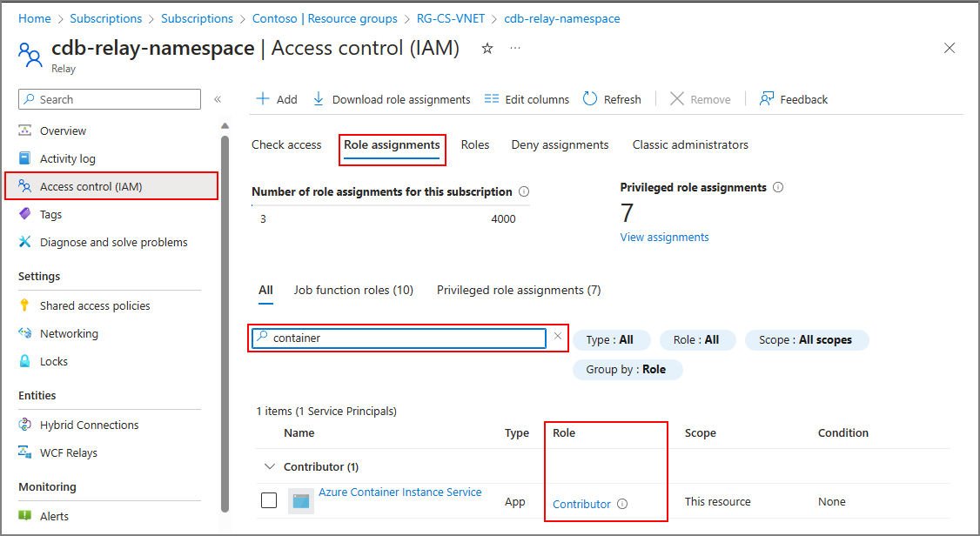This screenshot has height=536, width=980.
Task: Check the Azure Container Instance Service row
Action: [269, 499]
